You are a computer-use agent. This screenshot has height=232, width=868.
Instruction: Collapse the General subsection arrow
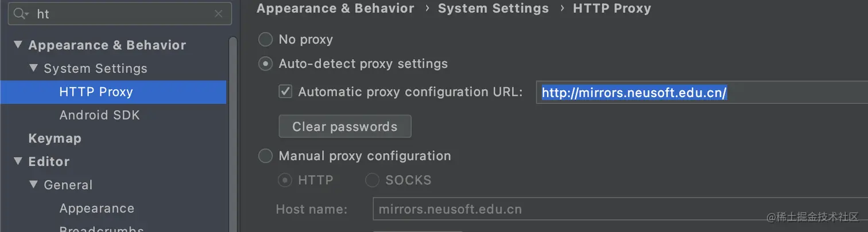[x=34, y=185]
